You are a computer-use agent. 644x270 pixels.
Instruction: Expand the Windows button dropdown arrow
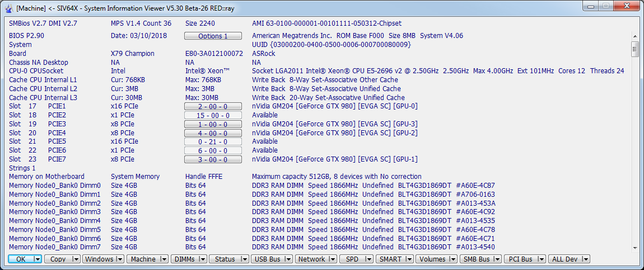coord(120,259)
